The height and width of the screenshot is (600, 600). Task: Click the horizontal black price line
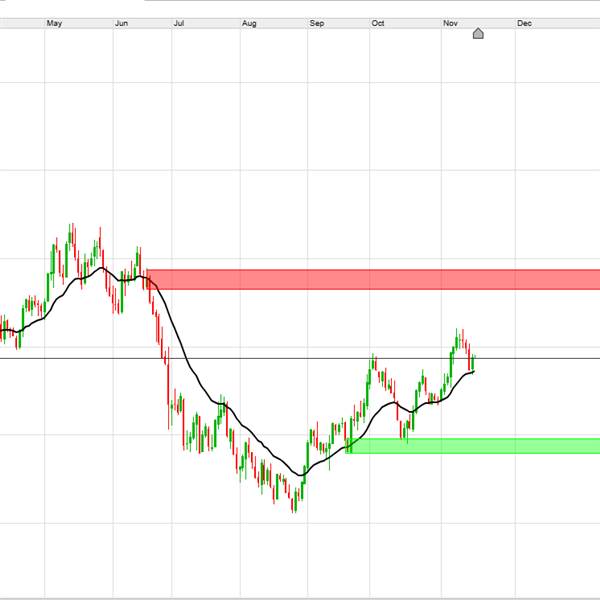tap(300, 359)
